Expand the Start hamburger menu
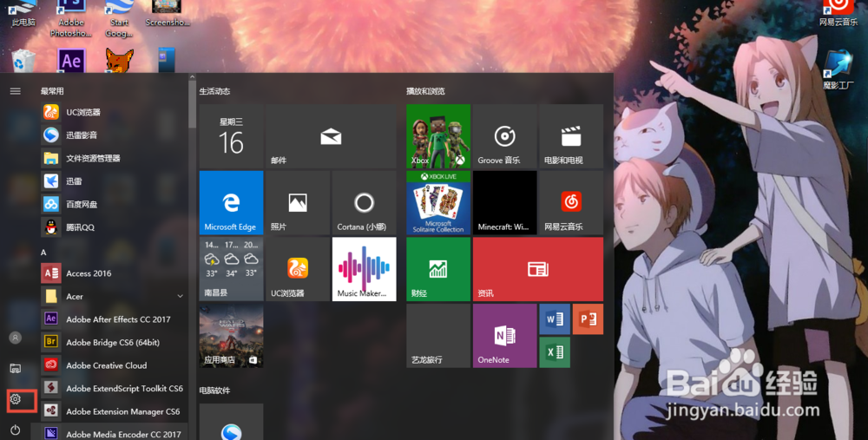The image size is (868, 440). [x=16, y=91]
